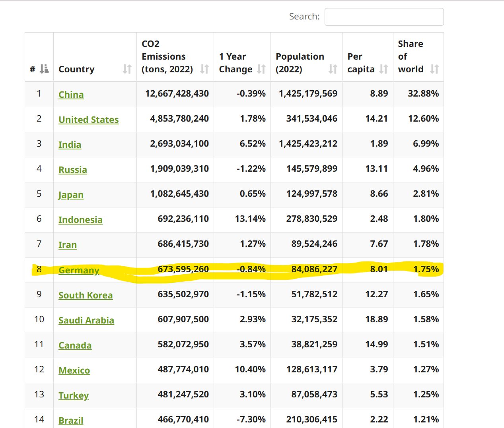Screen dimensions: 504x428
Task: Click Turkey population 87,058,473
Action: point(314,394)
